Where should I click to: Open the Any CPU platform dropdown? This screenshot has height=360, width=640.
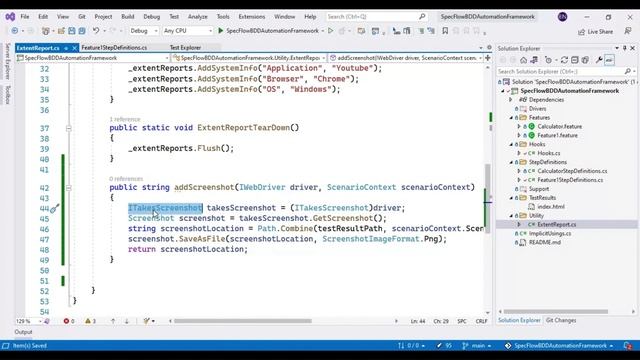[188, 31]
